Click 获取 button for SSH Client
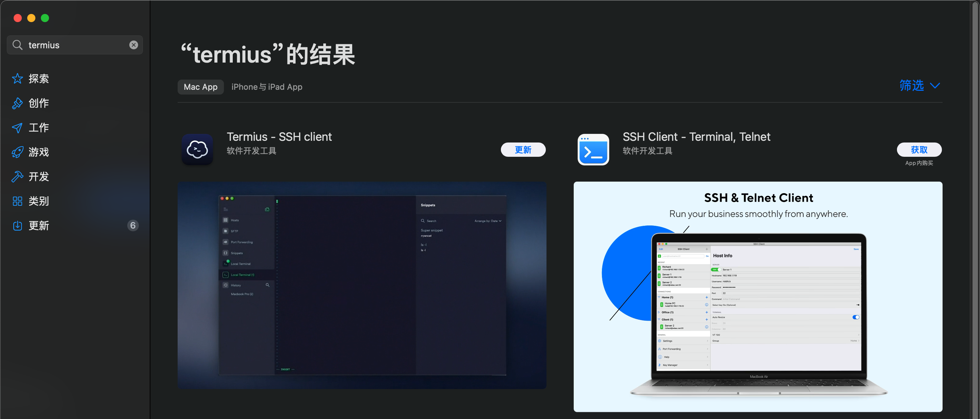This screenshot has width=980, height=419. pos(919,150)
